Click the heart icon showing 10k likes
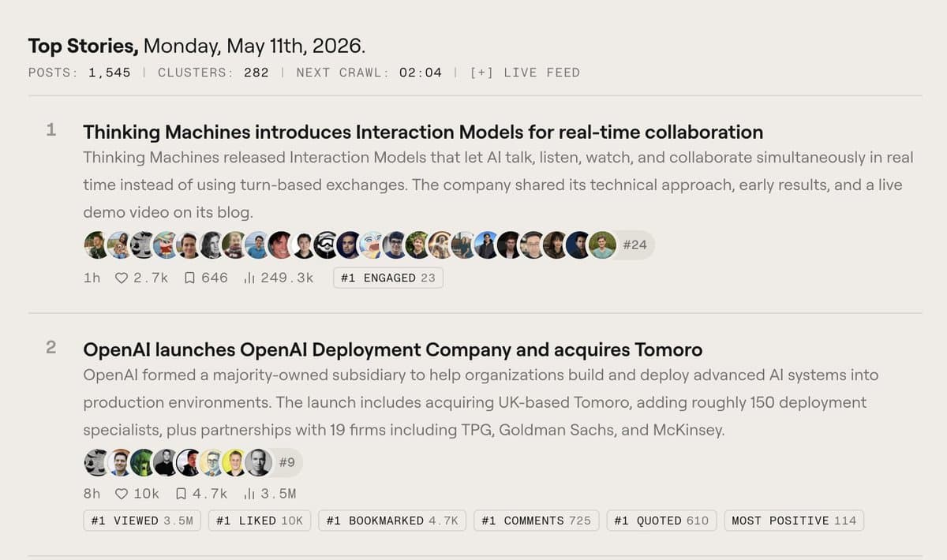Screen dimensions: 947x560 122,494
